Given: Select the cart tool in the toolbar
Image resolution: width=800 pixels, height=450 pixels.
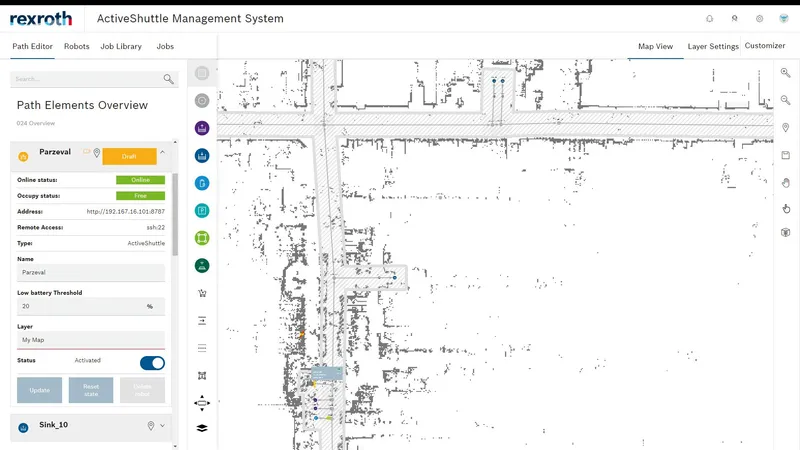Looking at the screenshot, I should pyautogui.click(x=202, y=293).
